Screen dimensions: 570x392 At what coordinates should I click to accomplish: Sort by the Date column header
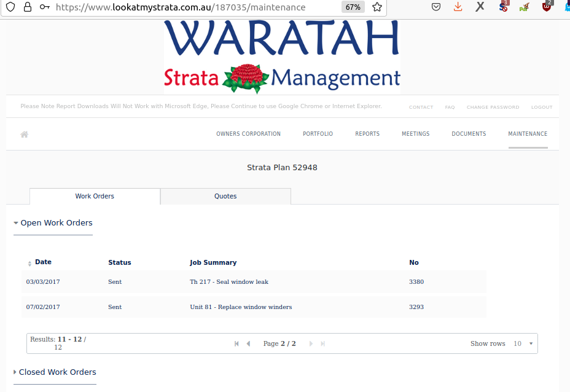43,262
